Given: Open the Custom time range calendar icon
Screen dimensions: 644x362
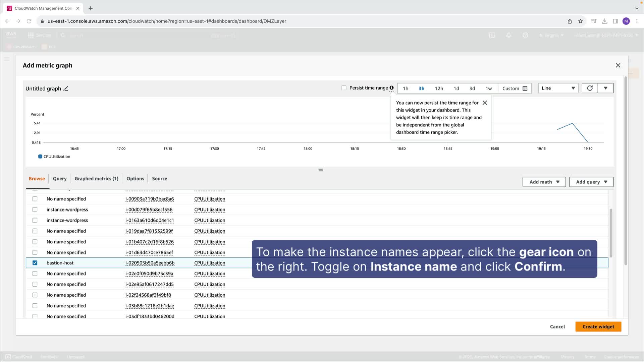Looking at the screenshot, I should (525, 88).
